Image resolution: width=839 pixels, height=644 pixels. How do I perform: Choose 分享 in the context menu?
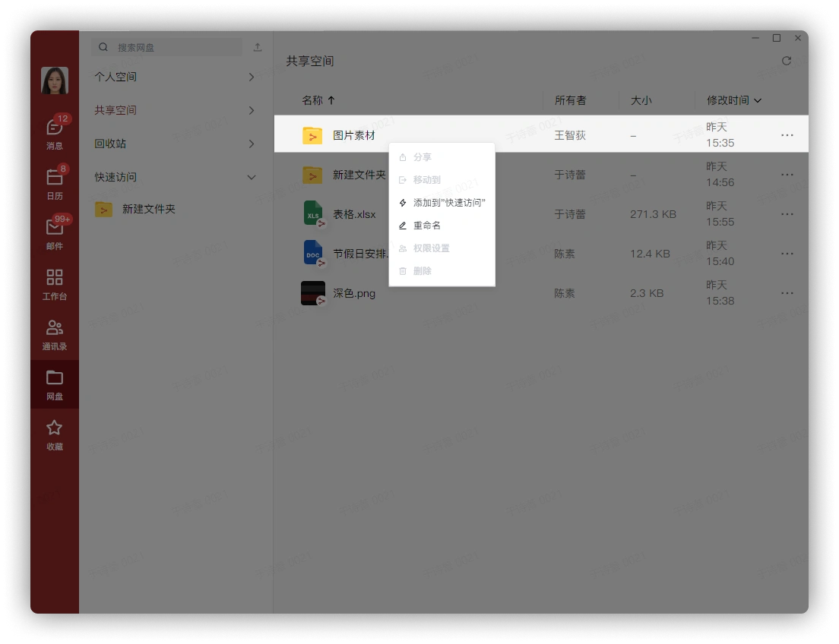coord(442,157)
